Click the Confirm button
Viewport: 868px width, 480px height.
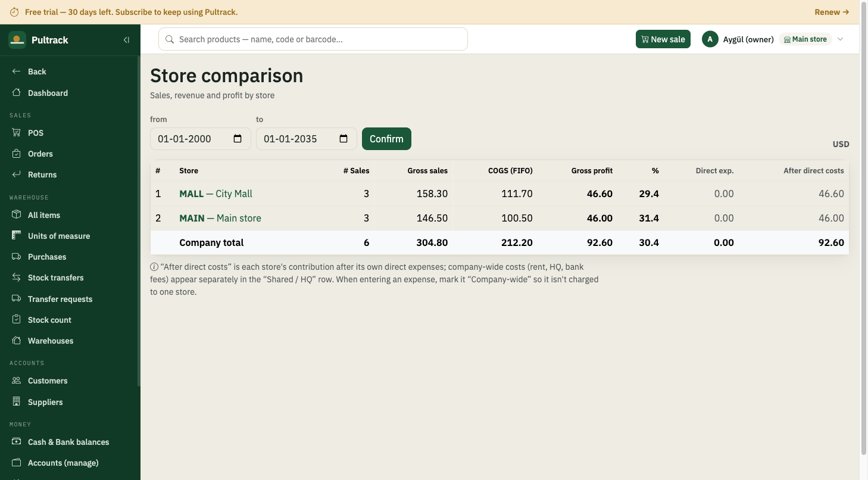click(386, 139)
